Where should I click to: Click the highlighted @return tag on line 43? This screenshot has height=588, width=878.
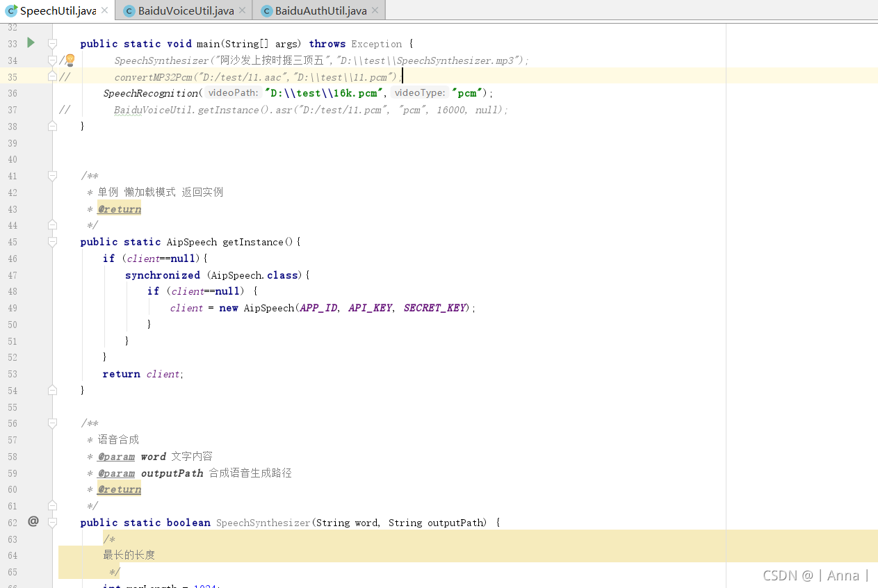120,209
